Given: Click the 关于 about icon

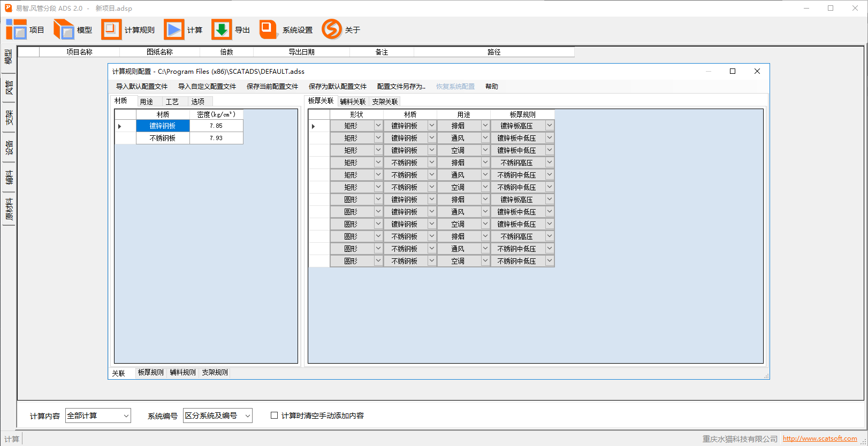Looking at the screenshot, I should click(x=332, y=29).
